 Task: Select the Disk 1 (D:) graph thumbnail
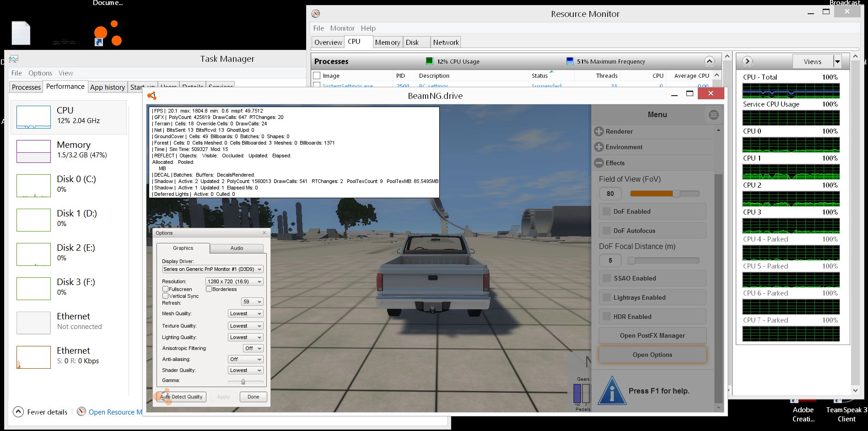pos(34,220)
